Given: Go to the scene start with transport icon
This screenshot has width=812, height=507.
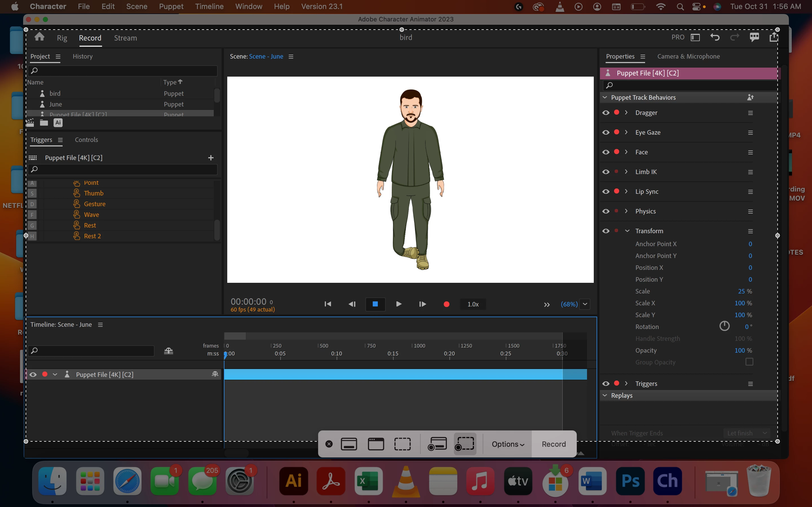Looking at the screenshot, I should (328, 304).
